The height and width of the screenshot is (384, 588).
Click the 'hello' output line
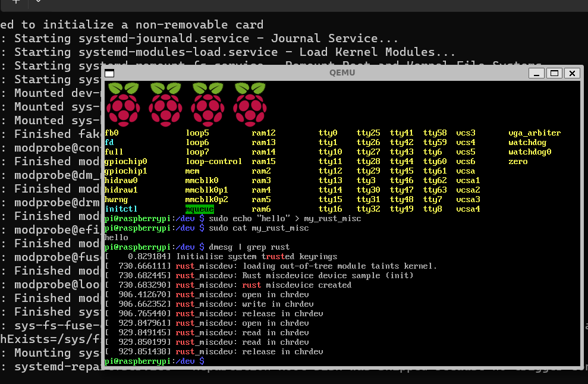coord(117,237)
